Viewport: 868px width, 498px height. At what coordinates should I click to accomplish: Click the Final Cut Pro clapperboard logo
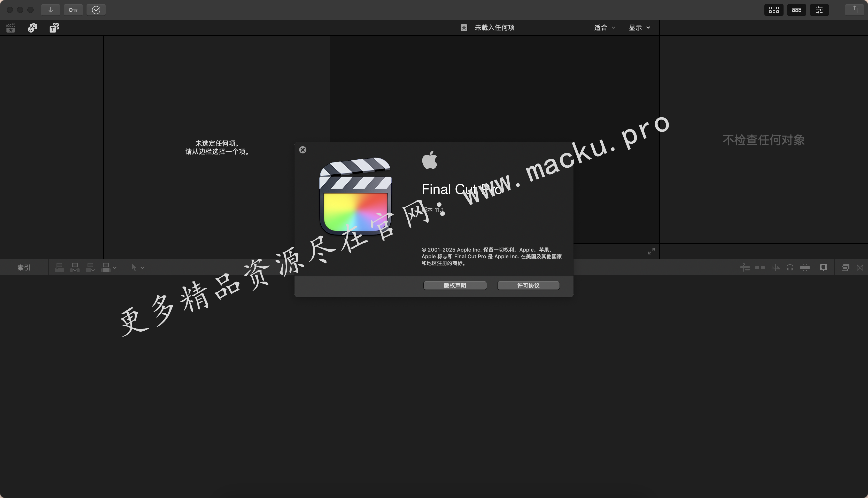click(355, 196)
